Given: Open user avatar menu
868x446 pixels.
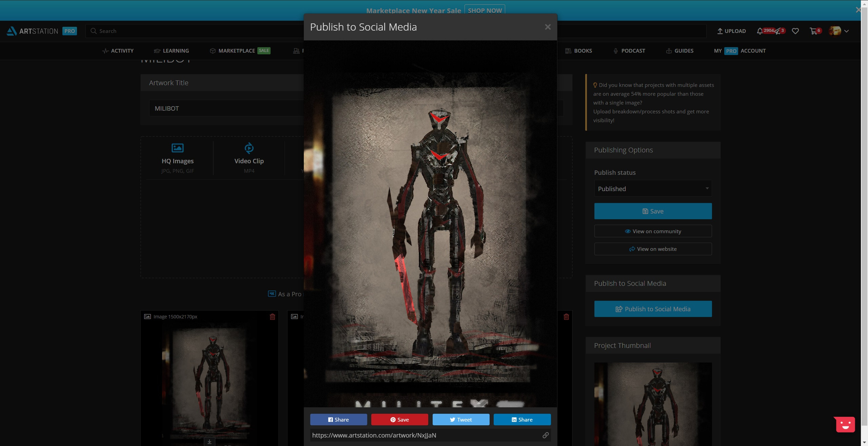Looking at the screenshot, I should pos(838,31).
